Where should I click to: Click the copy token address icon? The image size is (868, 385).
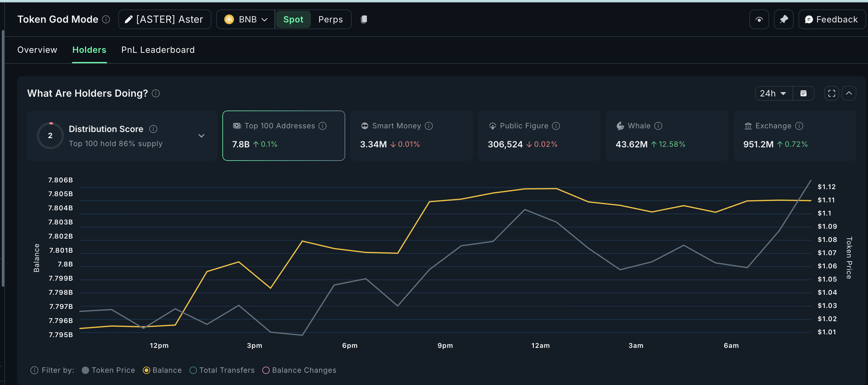coord(364,19)
